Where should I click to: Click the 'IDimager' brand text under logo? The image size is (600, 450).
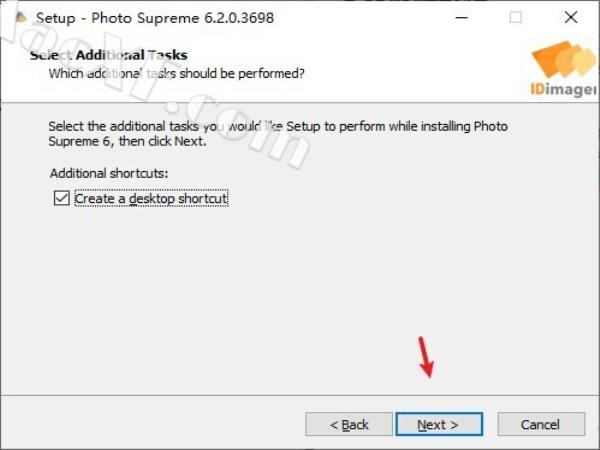[x=563, y=89]
